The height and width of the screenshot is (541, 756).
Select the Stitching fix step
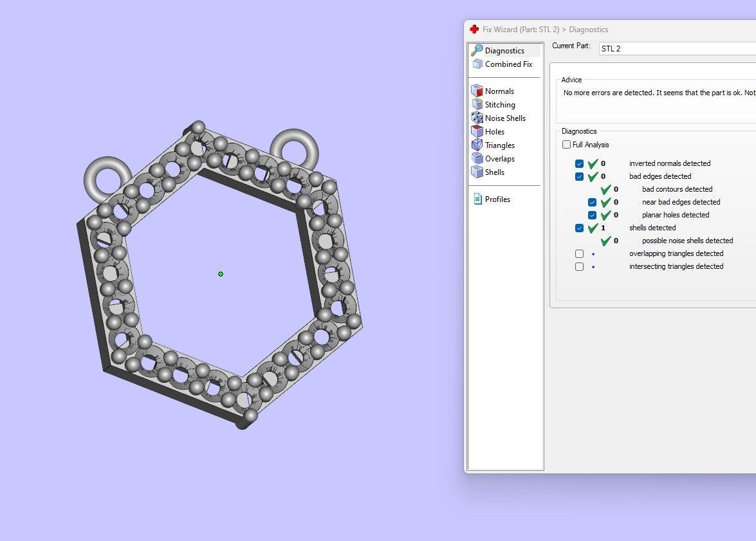[499, 105]
